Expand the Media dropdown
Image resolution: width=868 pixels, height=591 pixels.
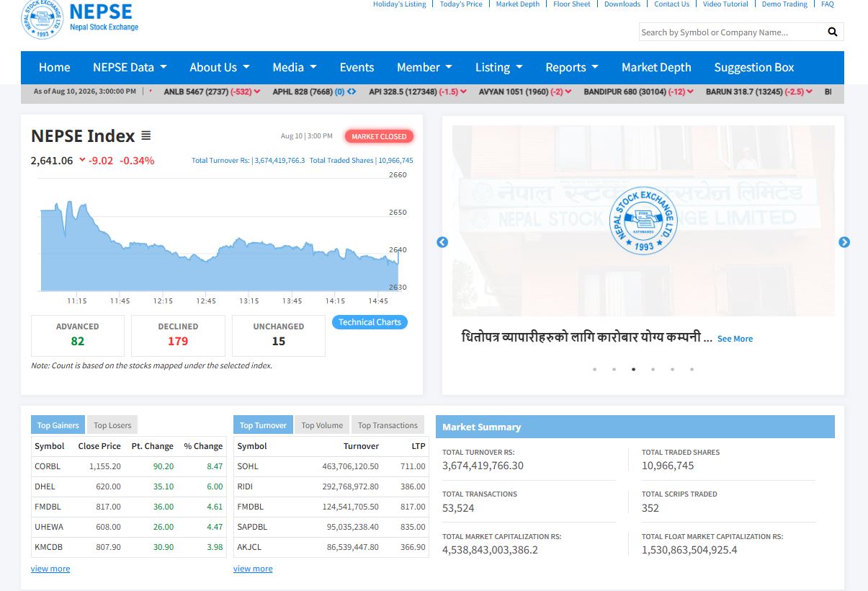coord(295,67)
